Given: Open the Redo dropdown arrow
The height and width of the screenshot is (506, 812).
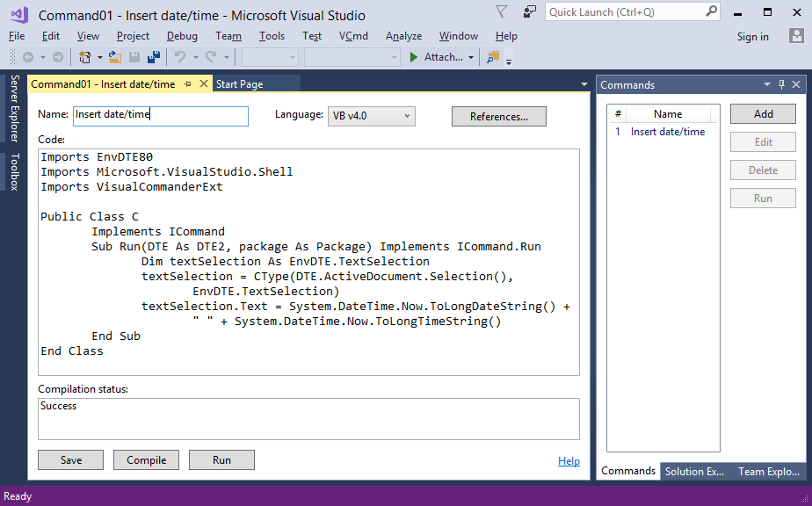Looking at the screenshot, I should pos(225,56).
